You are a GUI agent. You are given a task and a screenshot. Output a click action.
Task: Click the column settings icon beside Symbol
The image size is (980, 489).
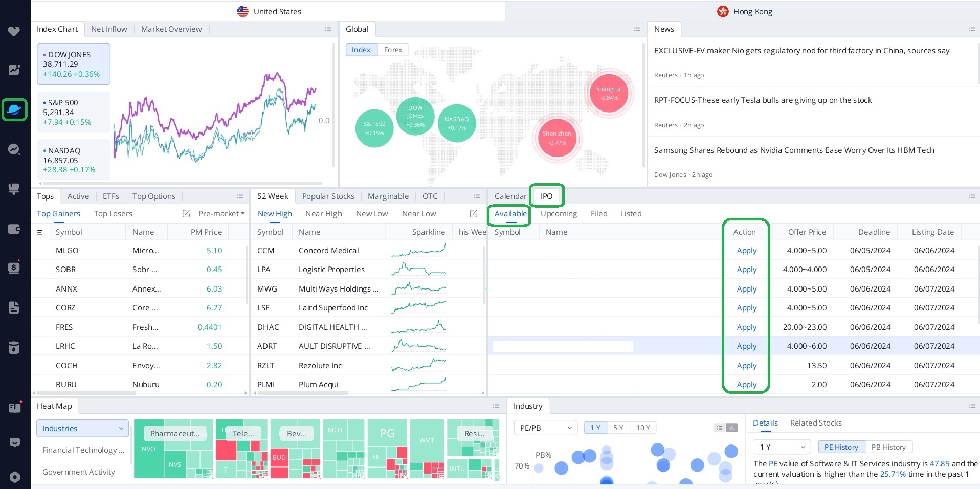[40, 232]
